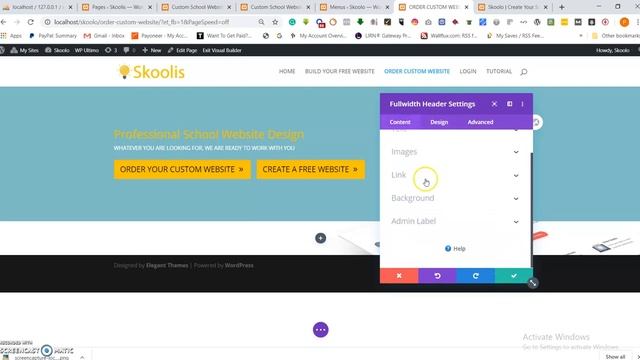
Task: Click Exit Visual Builder
Action: point(222,50)
